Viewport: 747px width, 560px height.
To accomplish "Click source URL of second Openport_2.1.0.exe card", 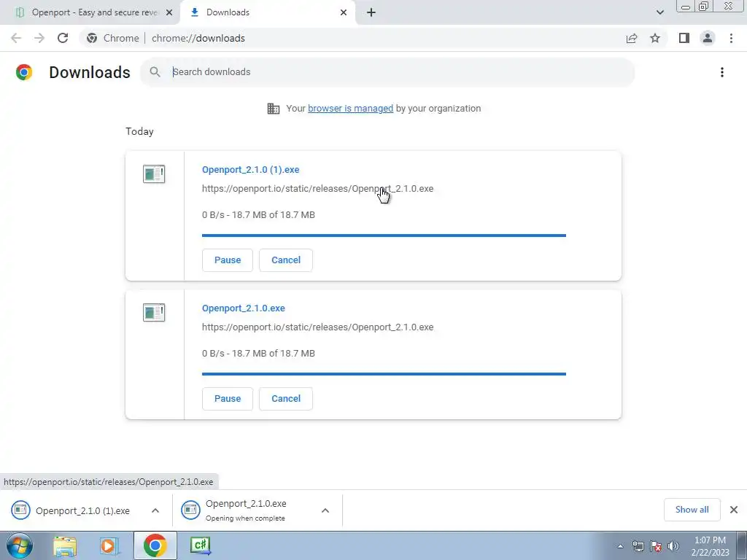I will coord(318,327).
